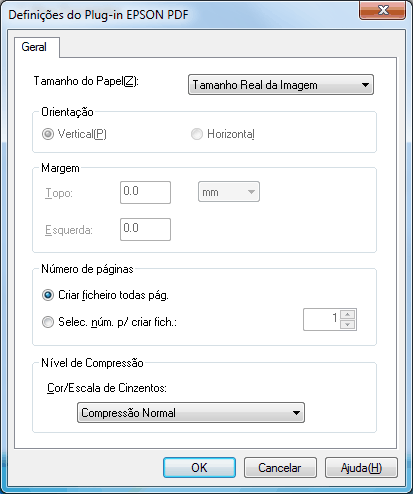Close the EPSON PDF plug-in dialog
This screenshot has width=413, height=494.
click(x=383, y=10)
